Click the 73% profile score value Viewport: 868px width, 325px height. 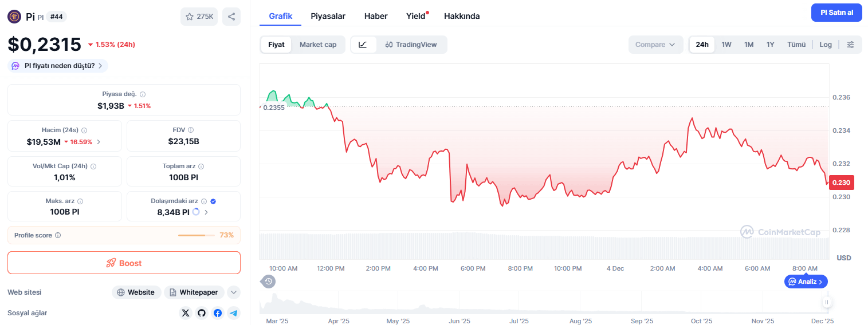(227, 235)
